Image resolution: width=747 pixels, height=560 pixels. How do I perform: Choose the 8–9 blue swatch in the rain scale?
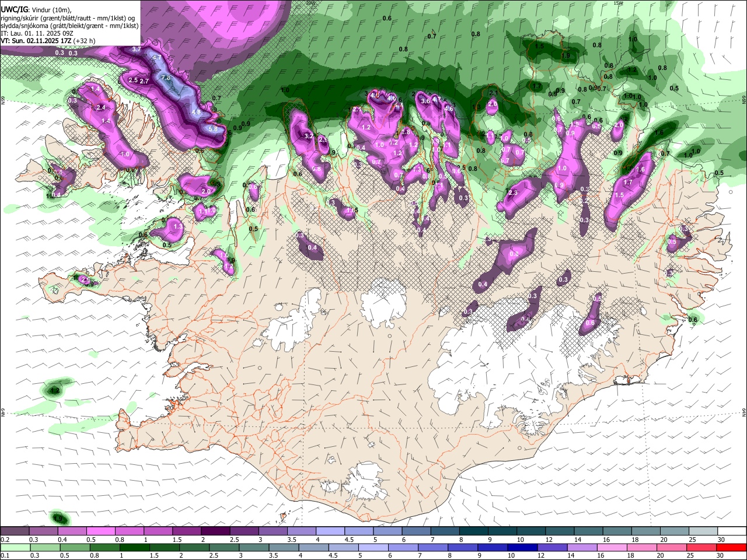point(462,547)
